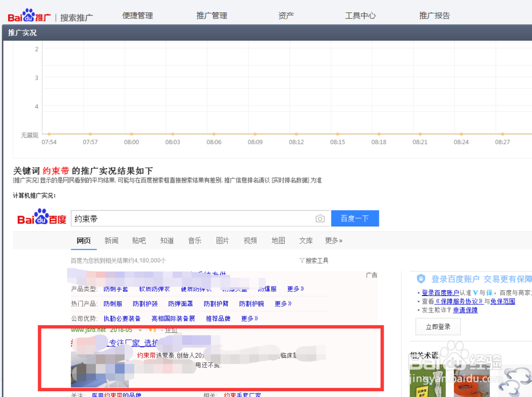
Task: Click the camera image-search icon
Action: 320,218
